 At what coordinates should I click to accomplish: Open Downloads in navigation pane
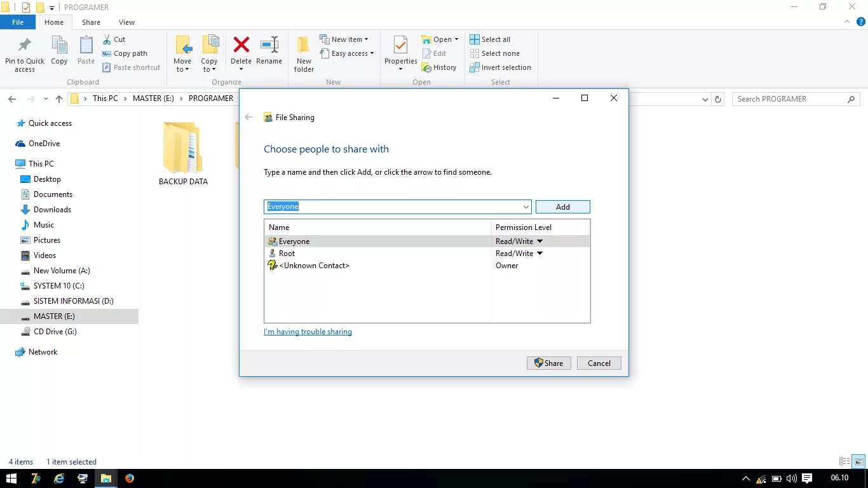[52, 210]
